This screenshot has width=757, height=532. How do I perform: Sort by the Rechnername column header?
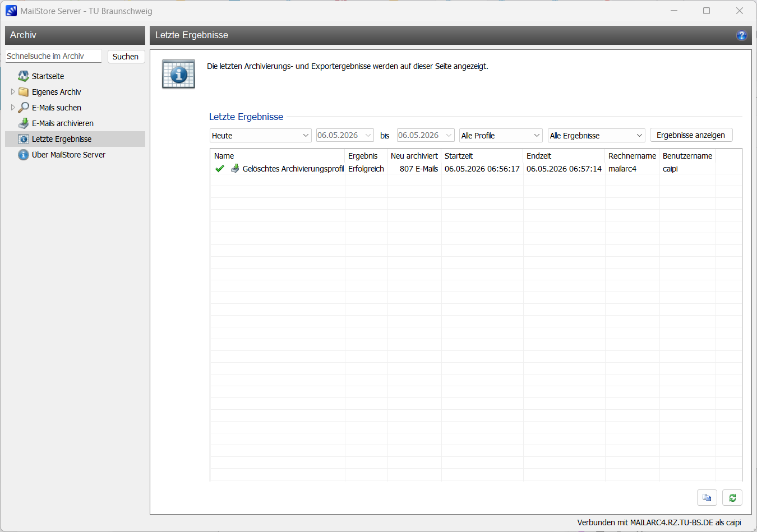632,156
